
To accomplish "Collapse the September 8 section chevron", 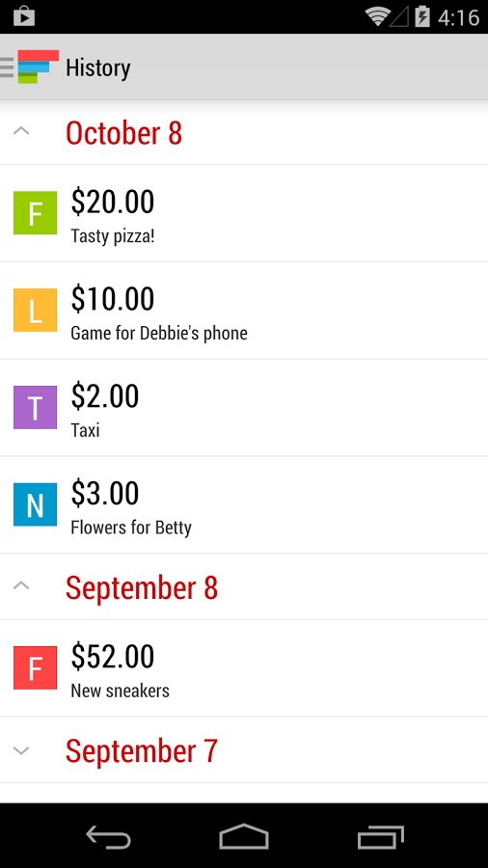I will [x=21, y=585].
